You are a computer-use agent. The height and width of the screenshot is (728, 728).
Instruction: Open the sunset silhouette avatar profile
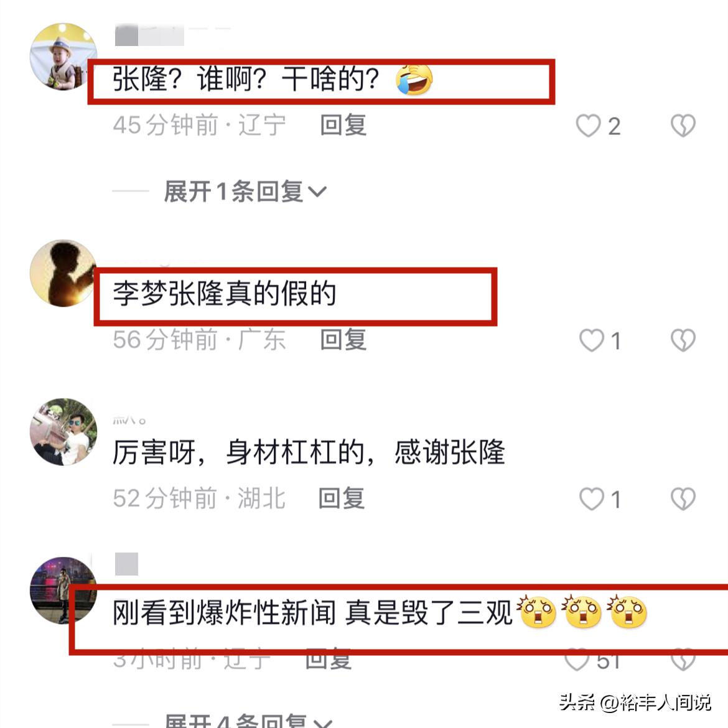click(x=63, y=273)
